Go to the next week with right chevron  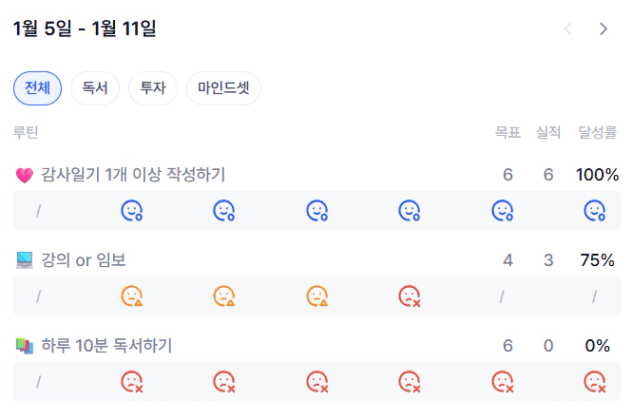(603, 29)
